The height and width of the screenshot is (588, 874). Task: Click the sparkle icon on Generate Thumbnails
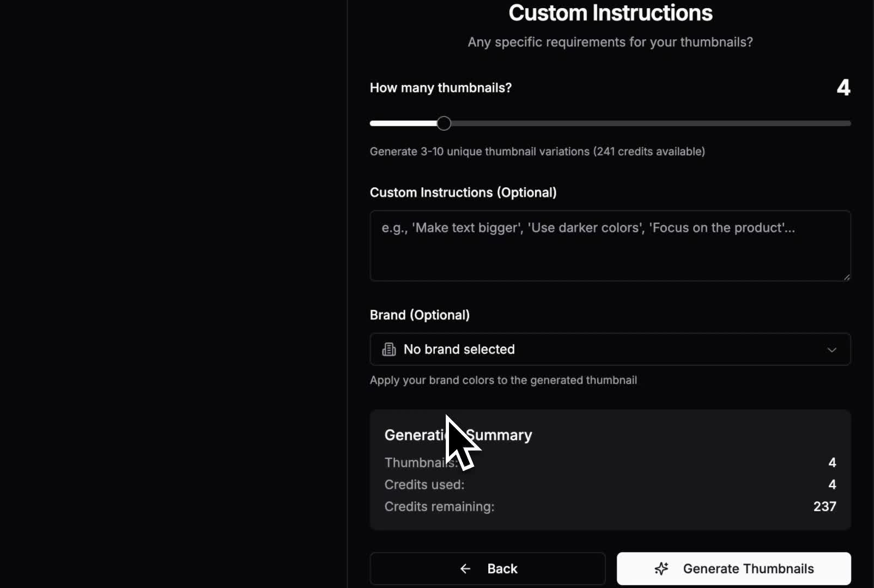pyautogui.click(x=661, y=568)
